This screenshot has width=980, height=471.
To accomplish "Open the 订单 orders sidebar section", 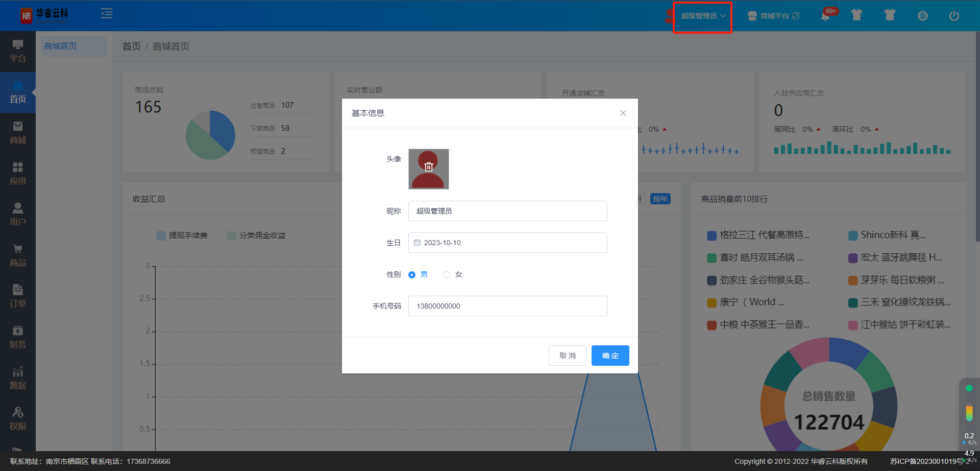I will click(x=18, y=296).
